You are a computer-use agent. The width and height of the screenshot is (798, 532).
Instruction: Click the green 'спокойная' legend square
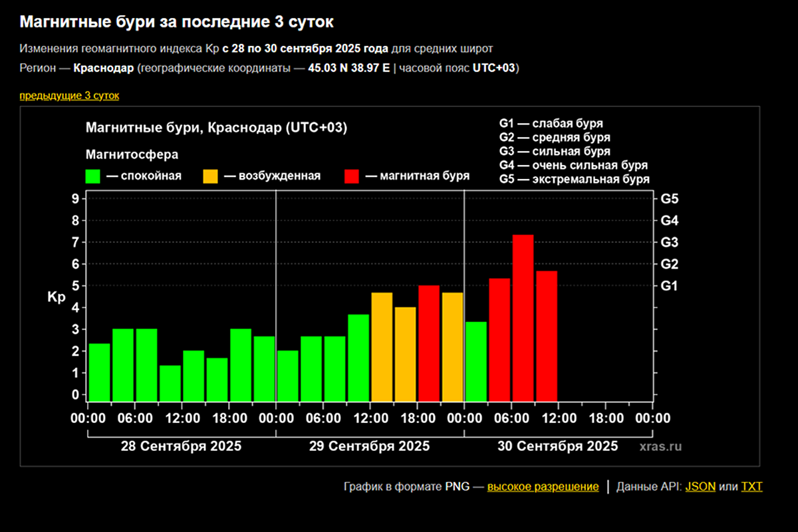(93, 176)
